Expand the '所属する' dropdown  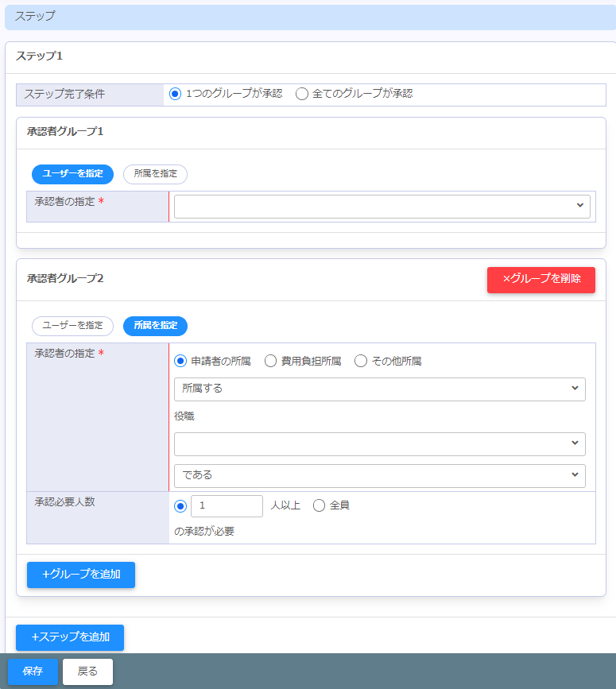pos(379,389)
